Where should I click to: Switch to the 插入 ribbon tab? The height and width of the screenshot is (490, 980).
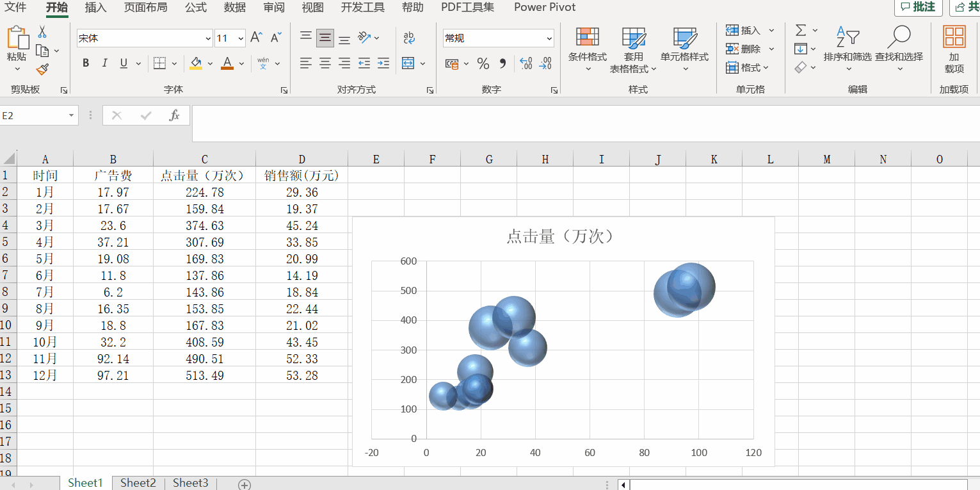point(95,8)
